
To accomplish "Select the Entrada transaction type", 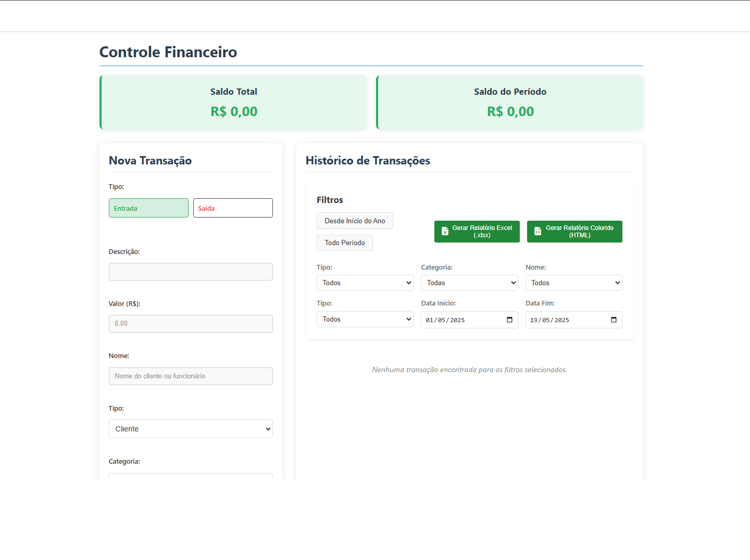I will (x=148, y=208).
